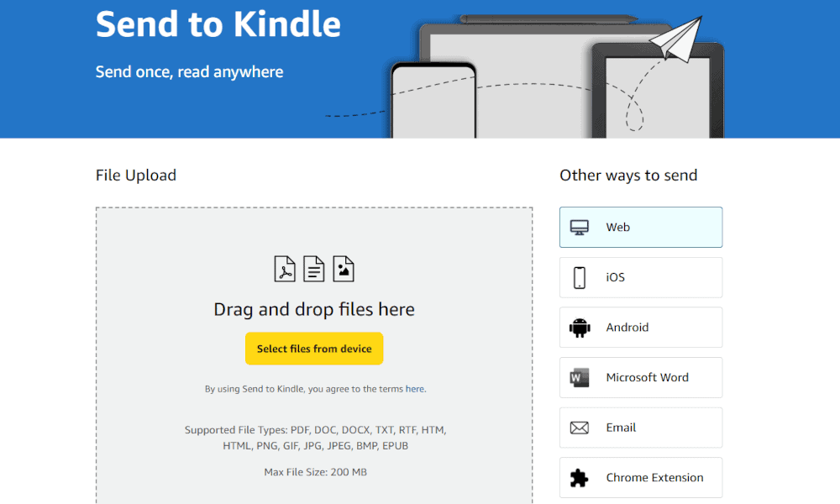
Task: Click the envelope icon beside Email
Action: [580, 428]
